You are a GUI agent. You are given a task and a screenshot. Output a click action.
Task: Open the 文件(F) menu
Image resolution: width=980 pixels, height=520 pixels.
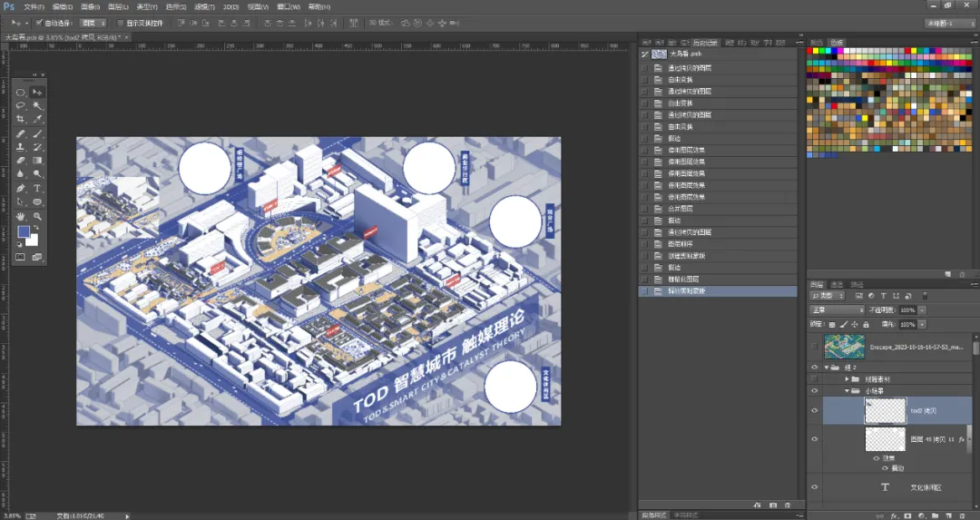pos(34,7)
